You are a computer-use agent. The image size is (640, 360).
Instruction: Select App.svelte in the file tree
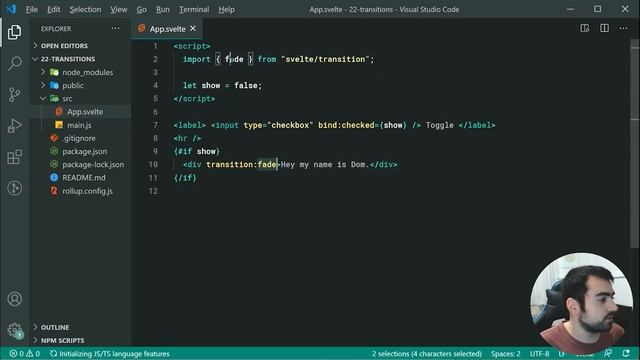pyautogui.click(x=85, y=111)
